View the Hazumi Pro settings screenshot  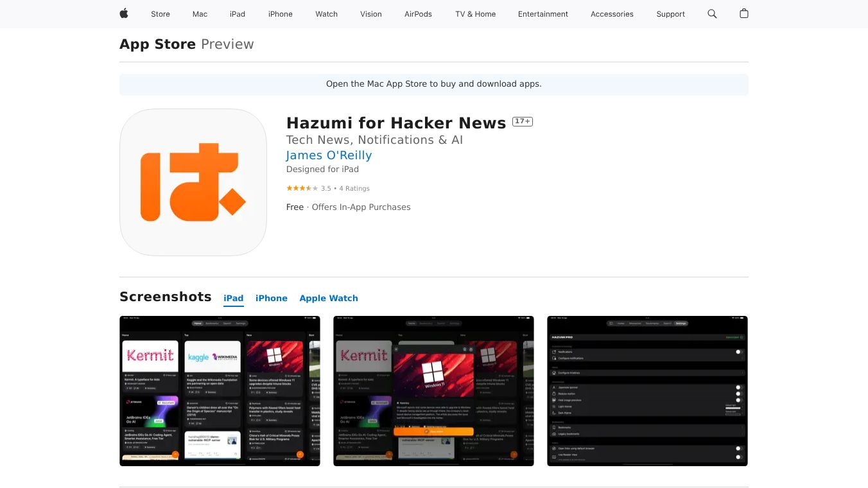click(x=647, y=391)
